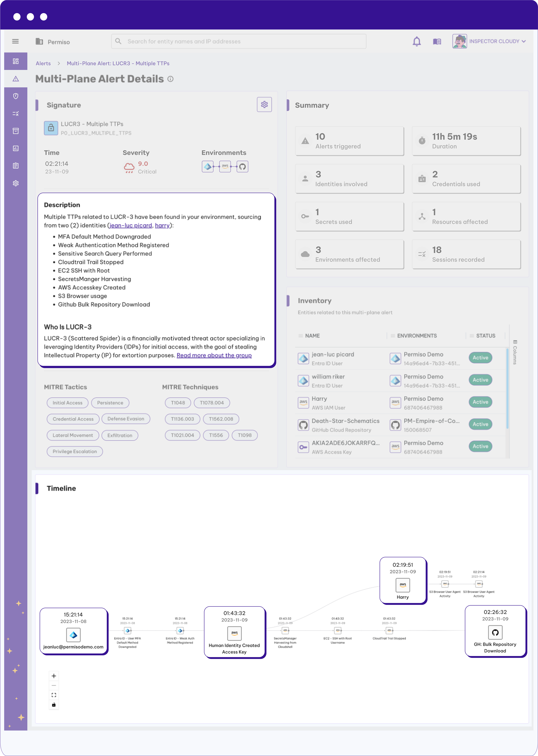This screenshot has width=538, height=756.
Task: Open the hamburger navigation menu
Action: 15,41
